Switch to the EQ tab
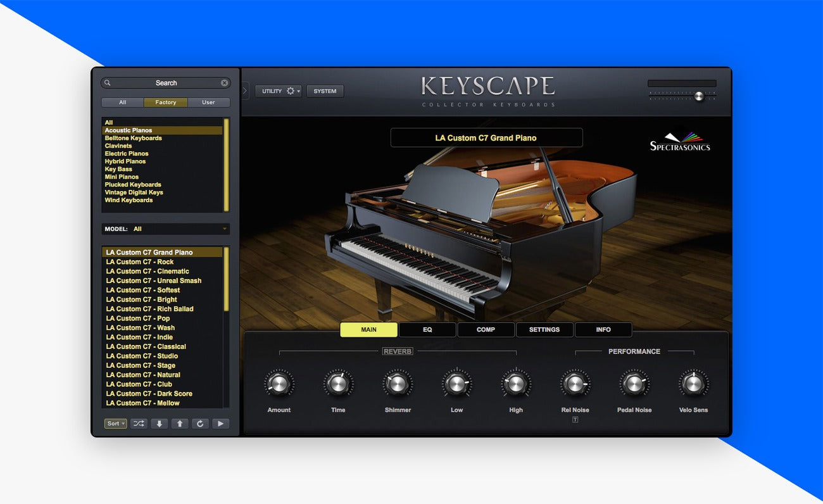823x504 pixels. point(427,330)
